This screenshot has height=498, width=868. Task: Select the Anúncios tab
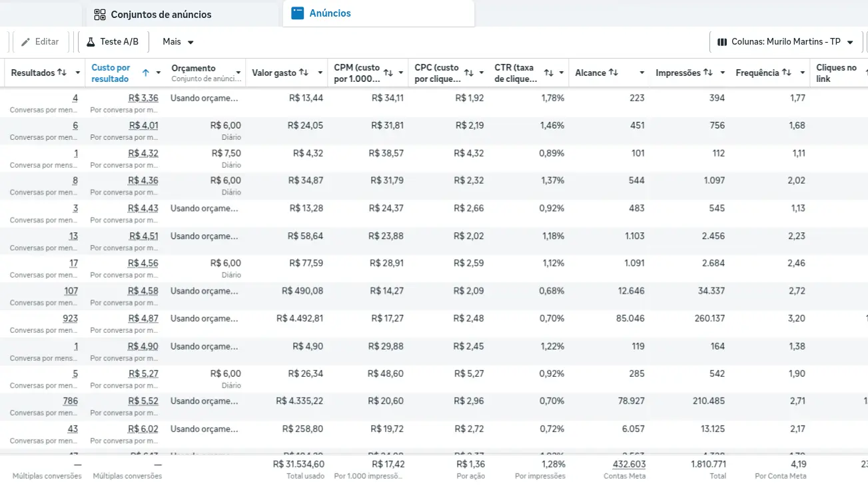click(378, 13)
